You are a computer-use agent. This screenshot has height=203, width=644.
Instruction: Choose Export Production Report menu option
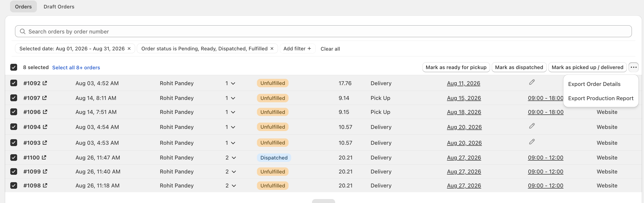coord(601,98)
